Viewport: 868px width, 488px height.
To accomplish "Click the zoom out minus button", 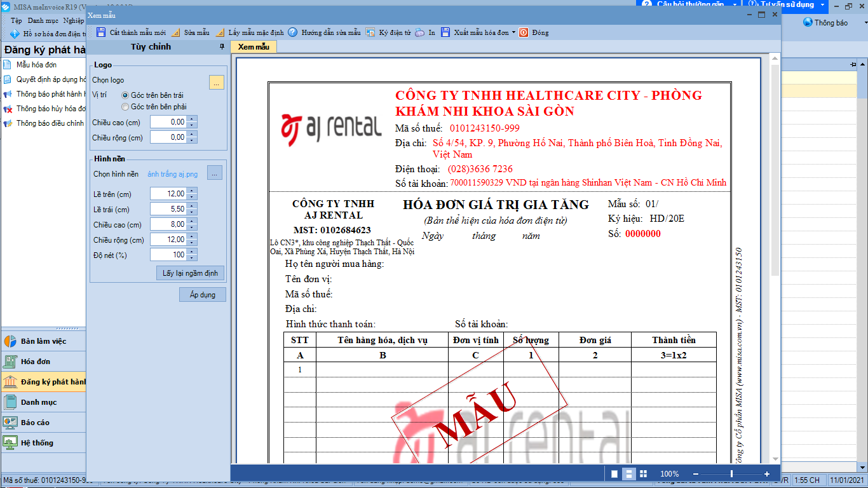I will click(x=696, y=474).
